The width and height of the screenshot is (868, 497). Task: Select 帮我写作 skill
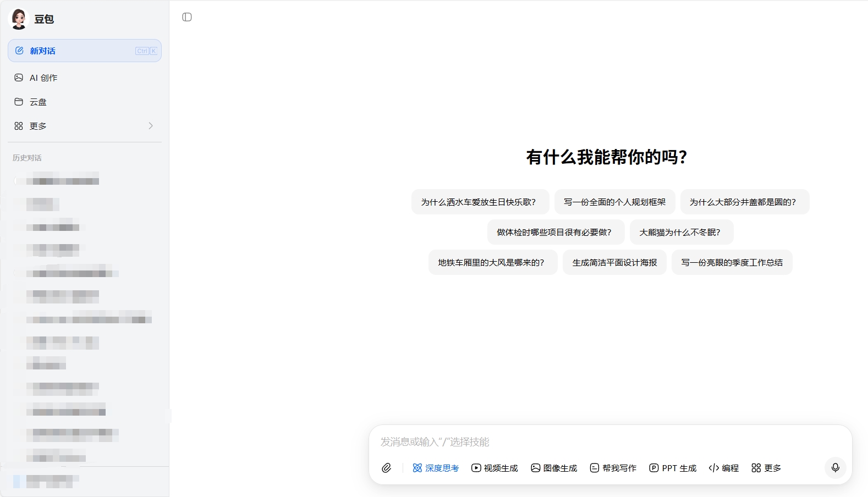(x=613, y=468)
